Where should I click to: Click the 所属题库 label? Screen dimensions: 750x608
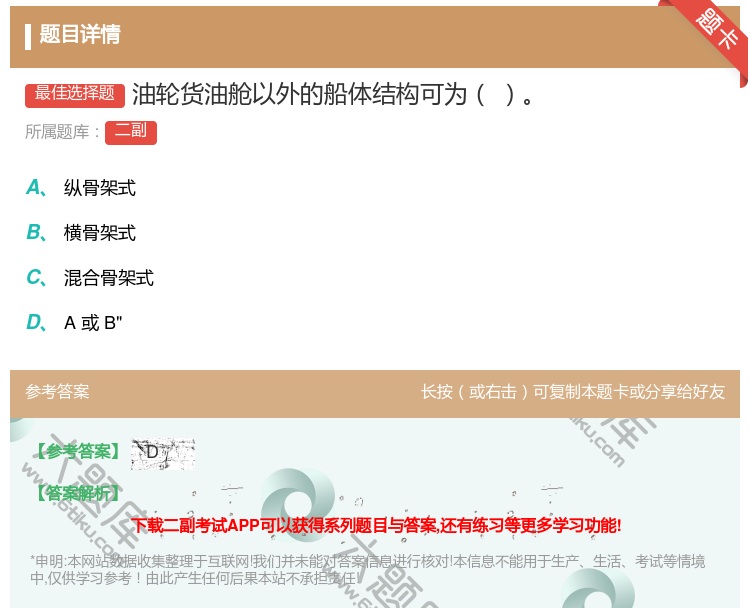62,132
